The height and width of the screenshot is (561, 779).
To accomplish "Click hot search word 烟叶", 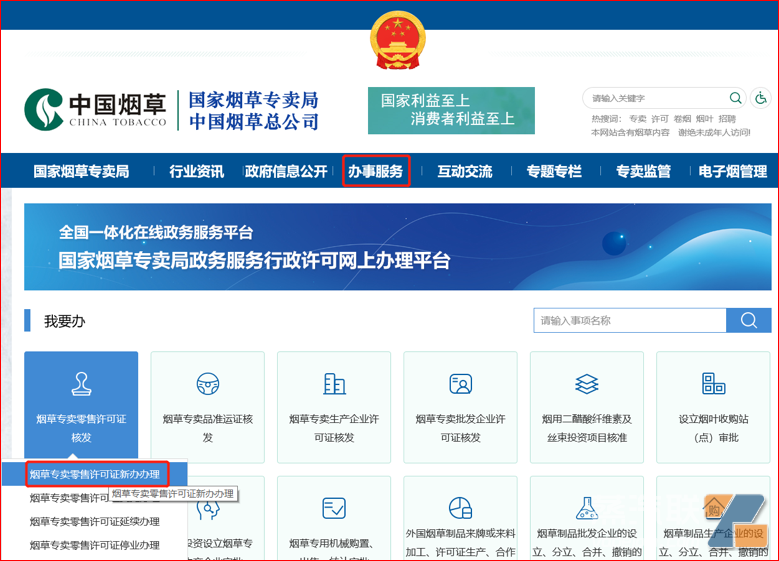I will click(x=704, y=119).
